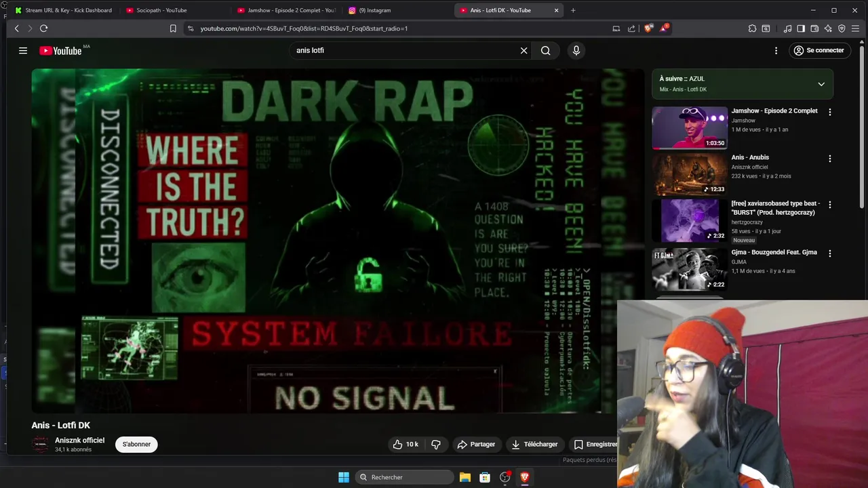The width and height of the screenshot is (868, 488).
Task: Click the Télécharger download button
Action: (x=535, y=444)
